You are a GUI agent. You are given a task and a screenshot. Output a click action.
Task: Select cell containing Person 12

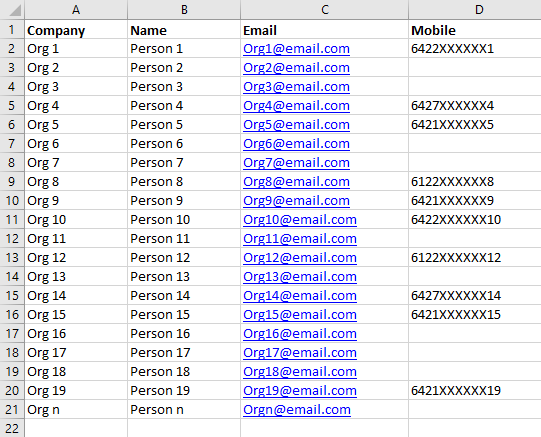[x=184, y=258]
